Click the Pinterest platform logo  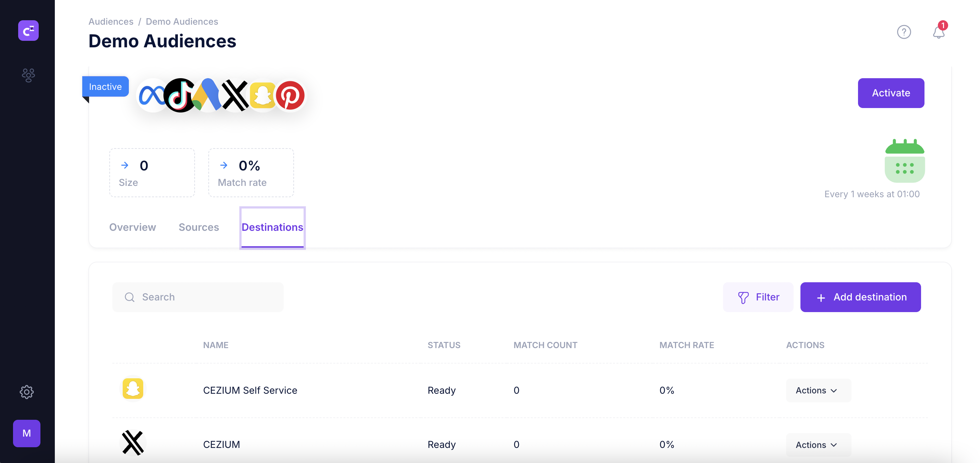pyautogui.click(x=290, y=95)
